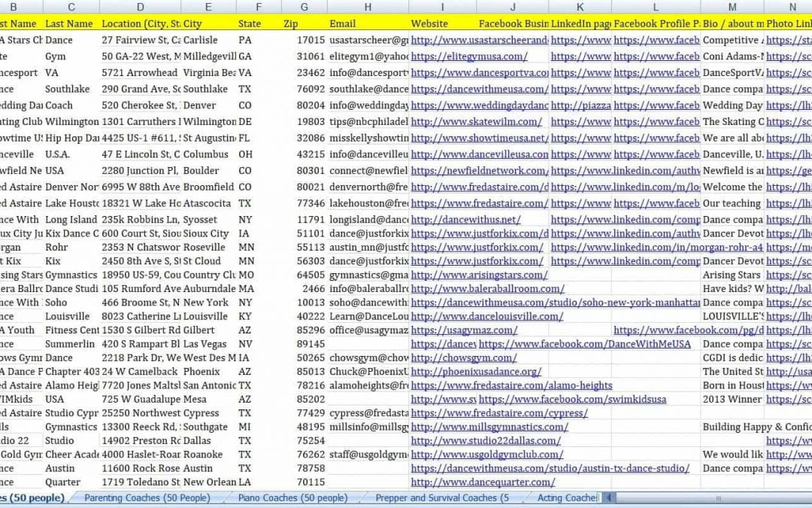Visit the usagymaz.com website link
Viewport: 812px width, 508px height.
464,330
